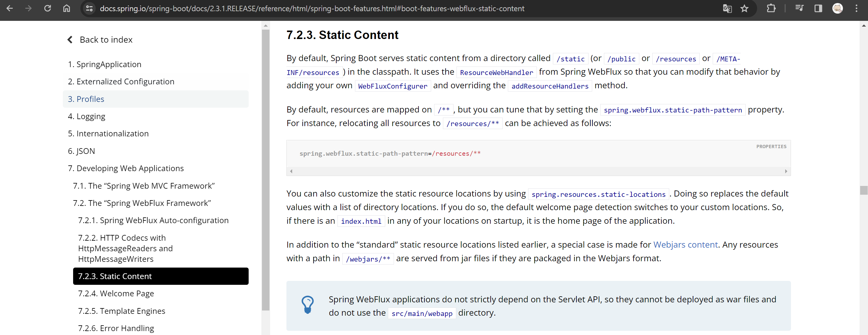The width and height of the screenshot is (868, 335).
Task: Open the user profile avatar
Action: [x=837, y=8]
